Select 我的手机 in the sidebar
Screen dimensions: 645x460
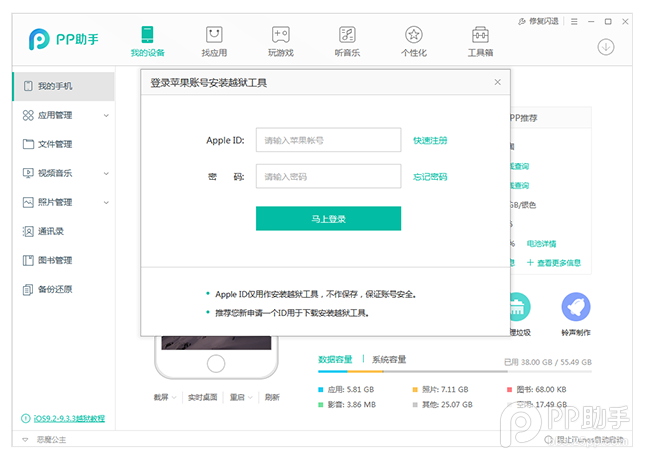coord(64,86)
